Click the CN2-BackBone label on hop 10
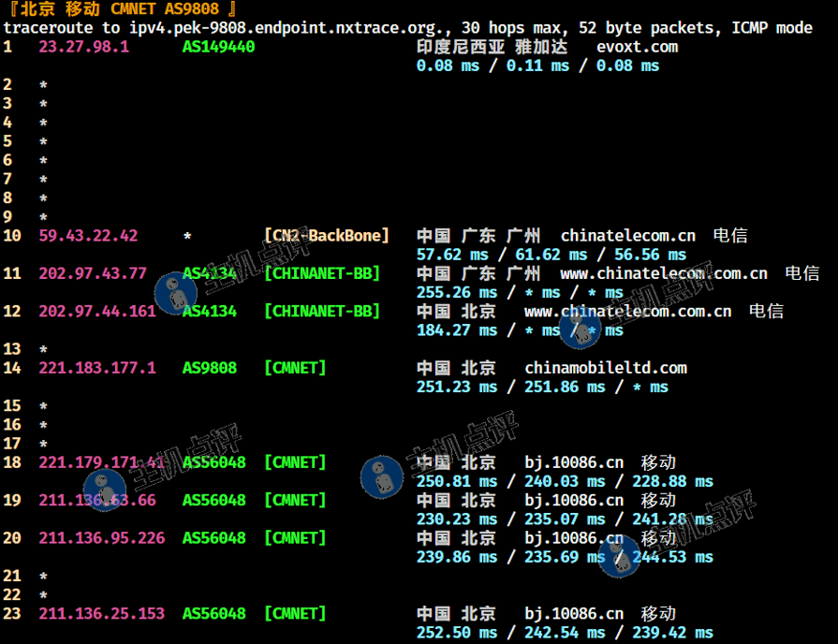 pyautogui.click(x=327, y=236)
